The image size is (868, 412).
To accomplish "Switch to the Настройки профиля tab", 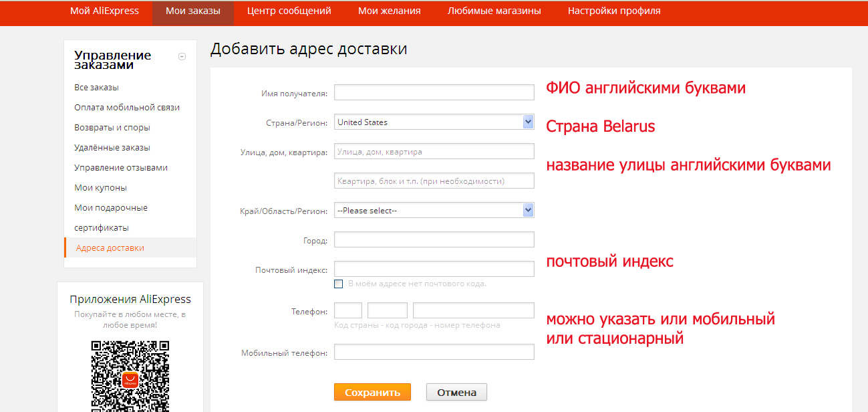I will (614, 11).
